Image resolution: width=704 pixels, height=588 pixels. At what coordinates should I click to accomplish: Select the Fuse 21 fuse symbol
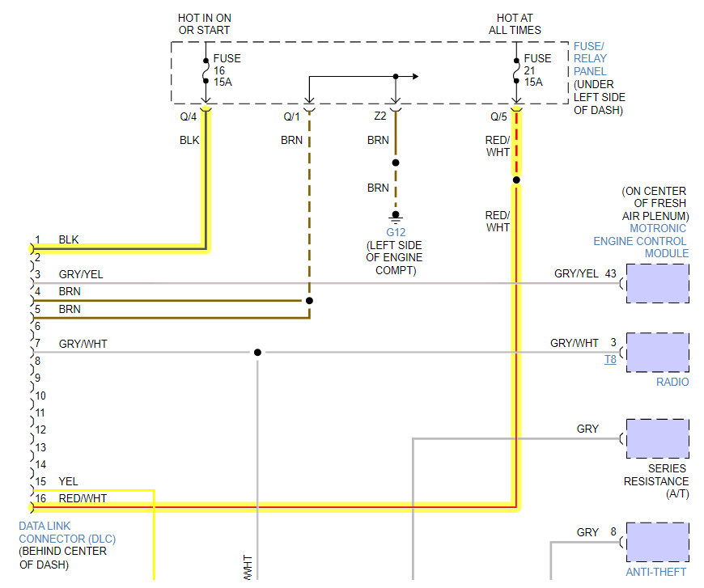[x=516, y=71]
